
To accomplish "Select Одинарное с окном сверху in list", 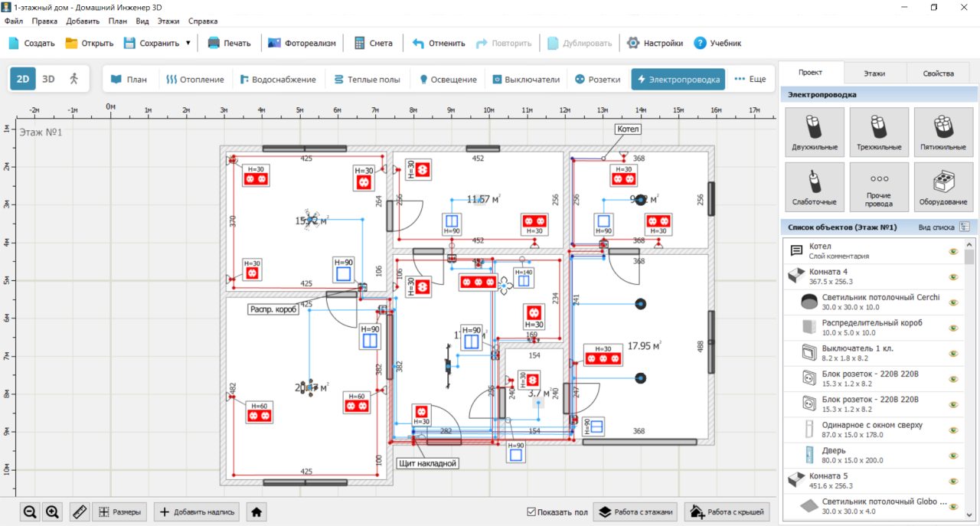I will 873,430.
